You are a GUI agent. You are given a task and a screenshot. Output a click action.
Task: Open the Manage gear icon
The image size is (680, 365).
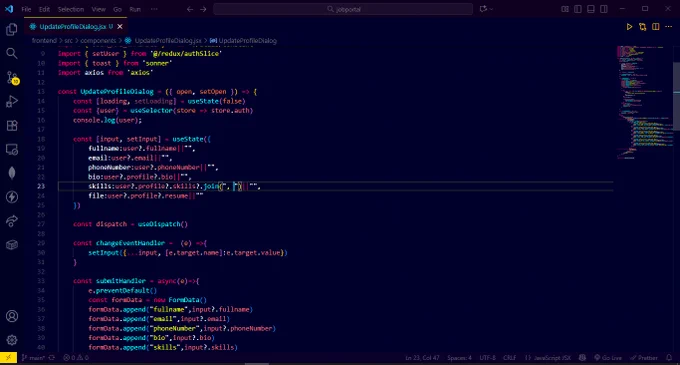tap(12, 340)
